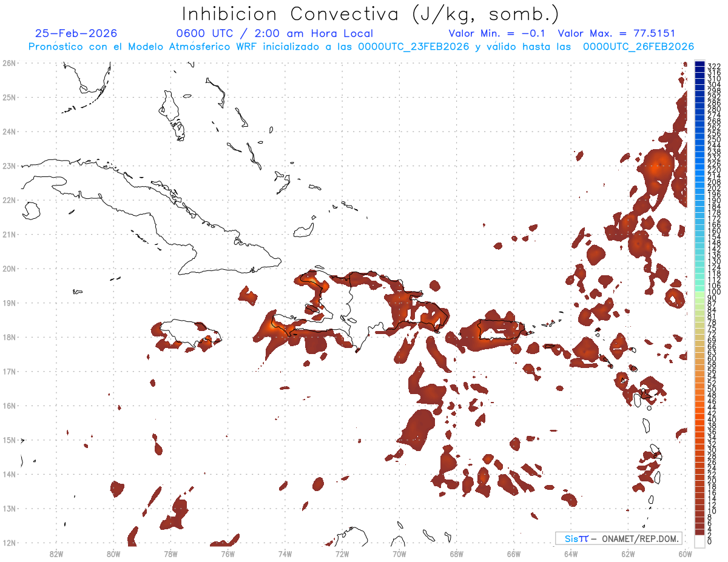Click the "Valor Min. = -0.1" readout
The image size is (728, 562).
click(497, 33)
